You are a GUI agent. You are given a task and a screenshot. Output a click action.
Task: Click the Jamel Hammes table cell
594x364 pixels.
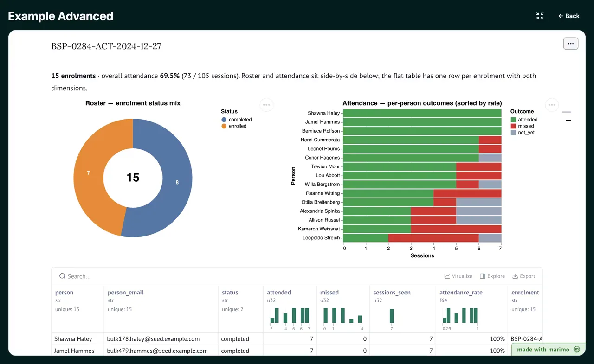[77, 351]
